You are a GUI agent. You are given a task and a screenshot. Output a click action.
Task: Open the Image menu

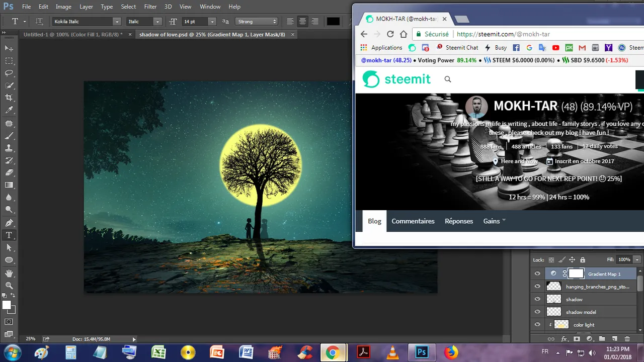click(63, 7)
